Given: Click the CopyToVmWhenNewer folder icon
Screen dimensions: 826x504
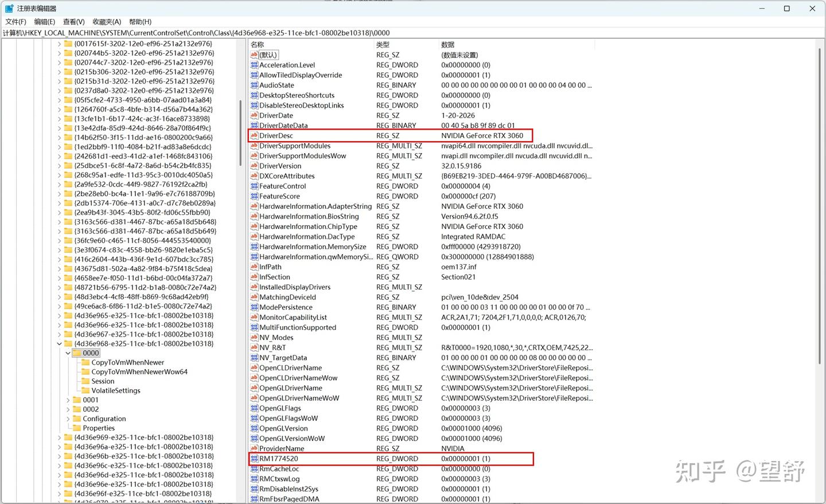Looking at the screenshot, I should coord(86,362).
